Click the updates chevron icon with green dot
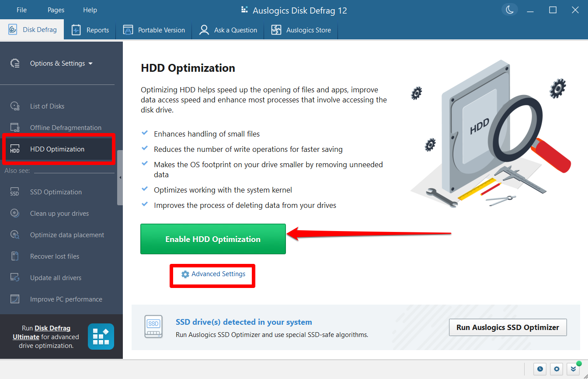588x379 pixels. 573,369
